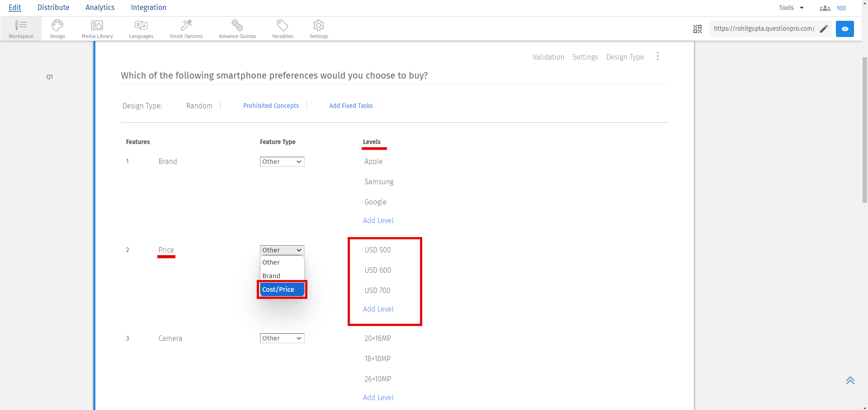Click the Random design type value

click(199, 106)
